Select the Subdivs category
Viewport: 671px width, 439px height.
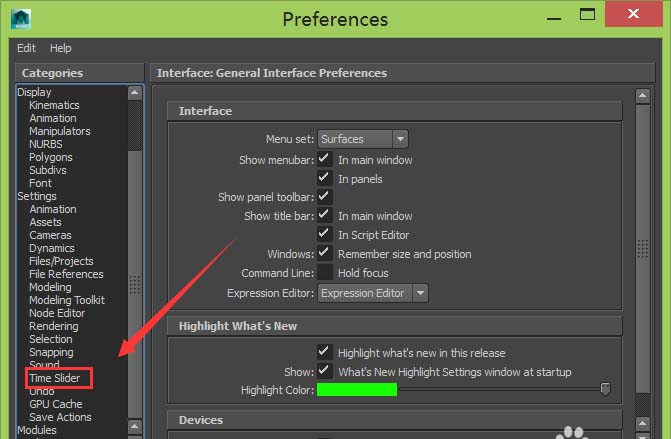pos(48,170)
